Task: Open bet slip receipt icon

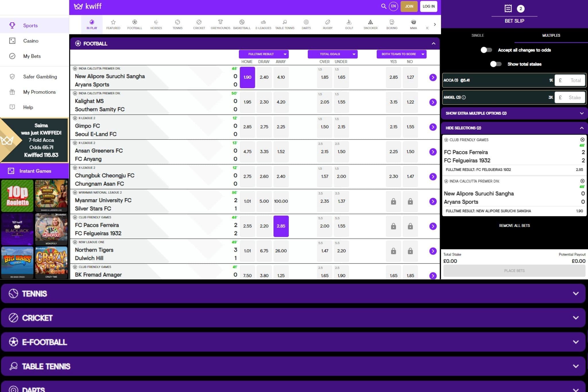Action: (x=508, y=9)
